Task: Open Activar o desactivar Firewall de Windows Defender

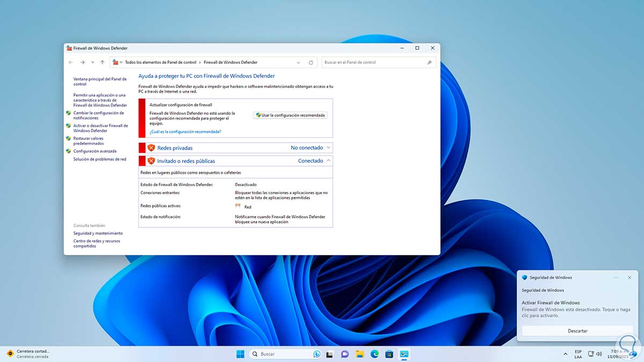Action: coord(101,128)
